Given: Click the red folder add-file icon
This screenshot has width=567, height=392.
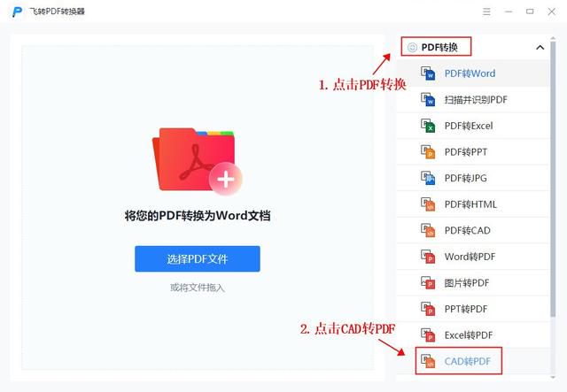Looking at the screenshot, I should click(197, 161).
